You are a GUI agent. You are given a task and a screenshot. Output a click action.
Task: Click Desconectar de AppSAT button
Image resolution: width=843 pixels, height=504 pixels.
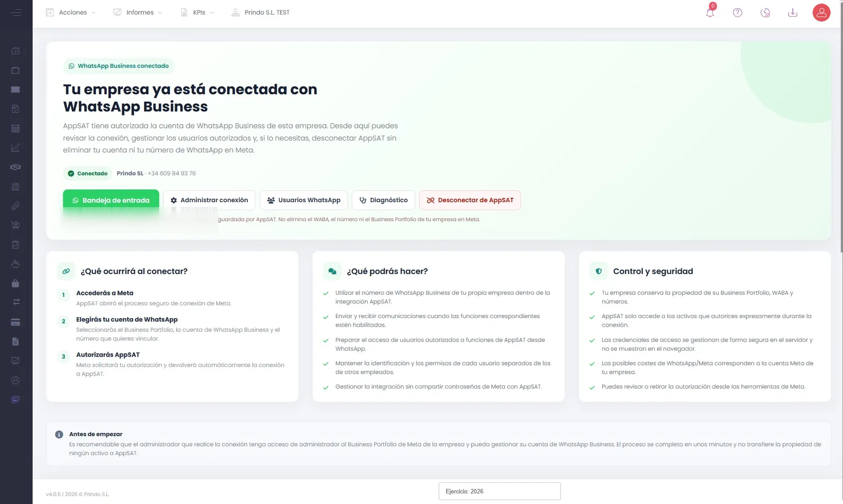tap(470, 200)
